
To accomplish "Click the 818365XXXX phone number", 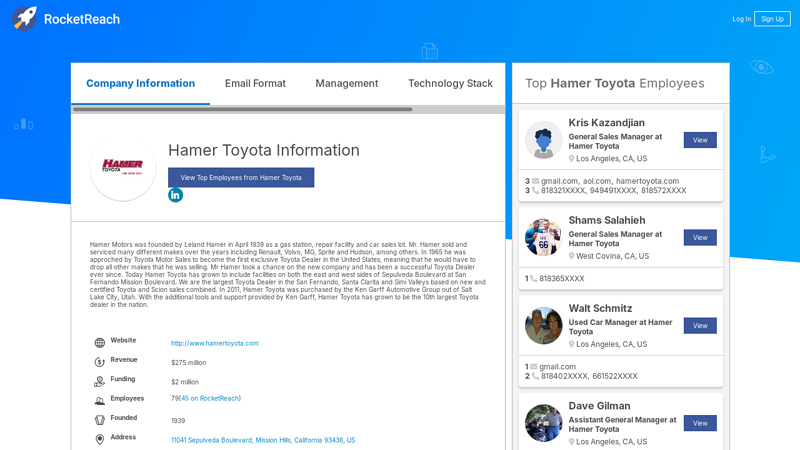I will (x=562, y=279).
